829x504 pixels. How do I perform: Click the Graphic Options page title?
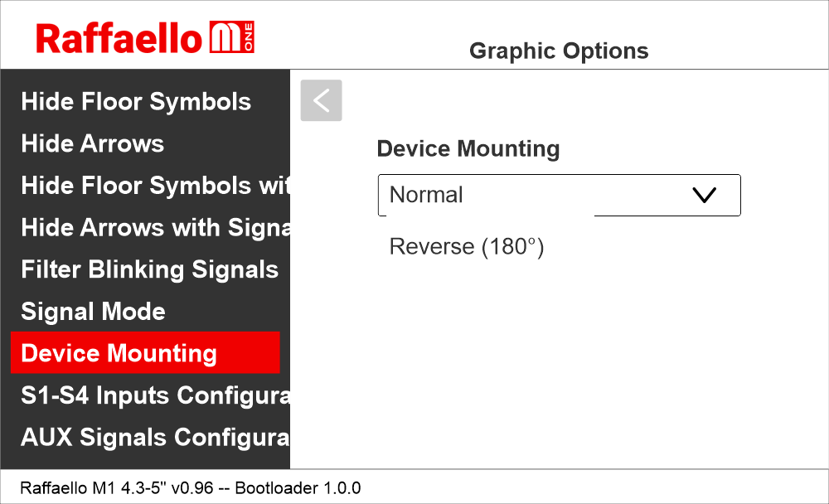559,51
